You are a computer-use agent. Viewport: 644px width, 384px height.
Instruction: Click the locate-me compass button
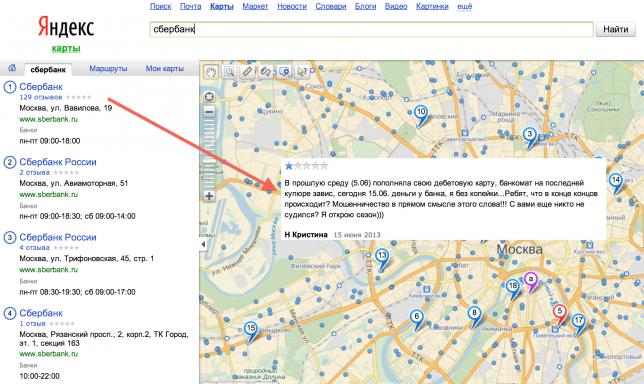tap(209, 97)
